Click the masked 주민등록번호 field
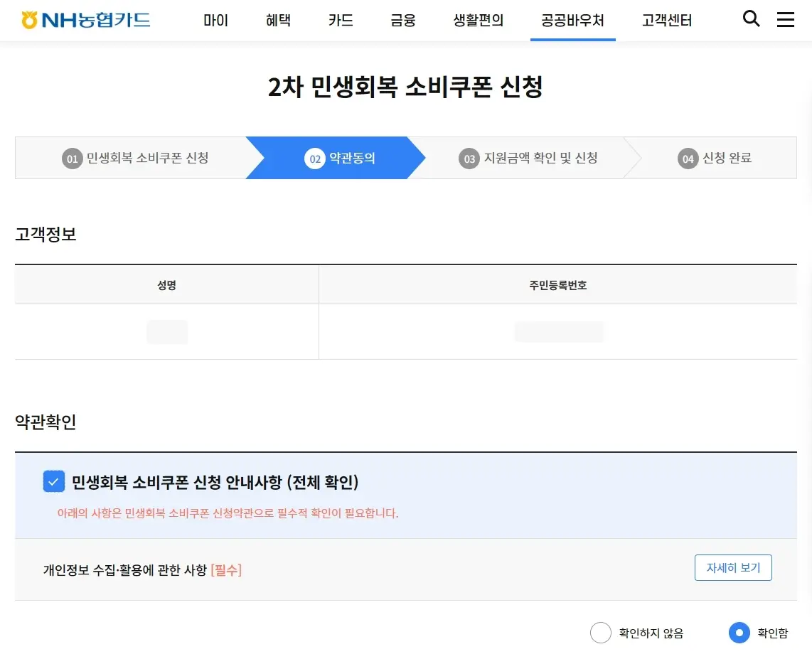The image size is (812, 654). pos(559,331)
